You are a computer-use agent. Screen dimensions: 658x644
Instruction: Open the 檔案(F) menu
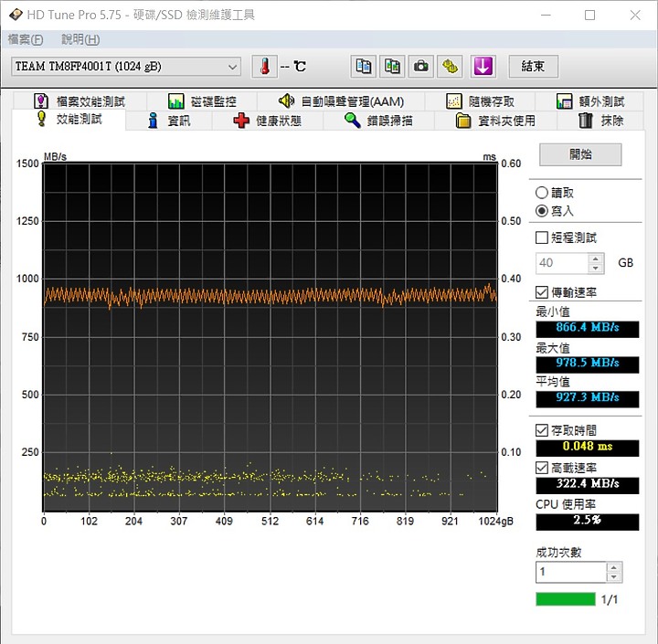[x=26, y=39]
